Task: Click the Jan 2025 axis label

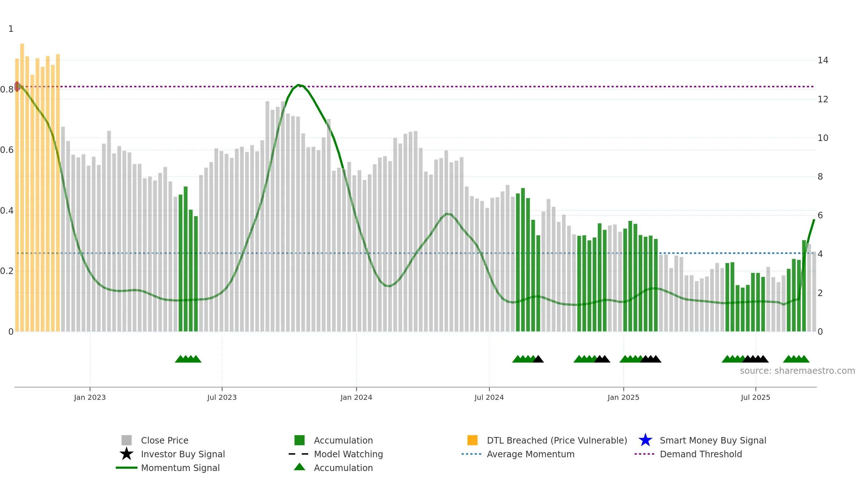Action: point(624,397)
